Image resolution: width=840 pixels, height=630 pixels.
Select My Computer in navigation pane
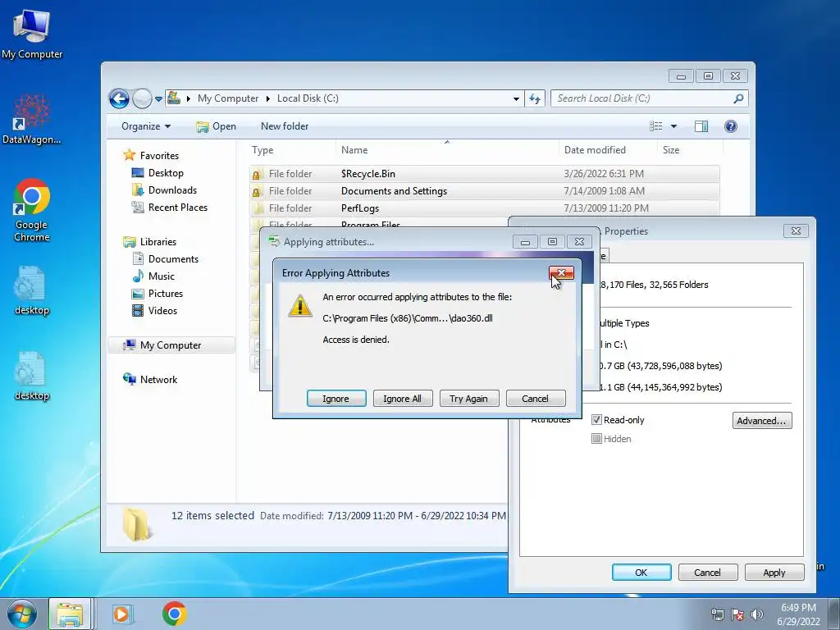pyautogui.click(x=171, y=345)
